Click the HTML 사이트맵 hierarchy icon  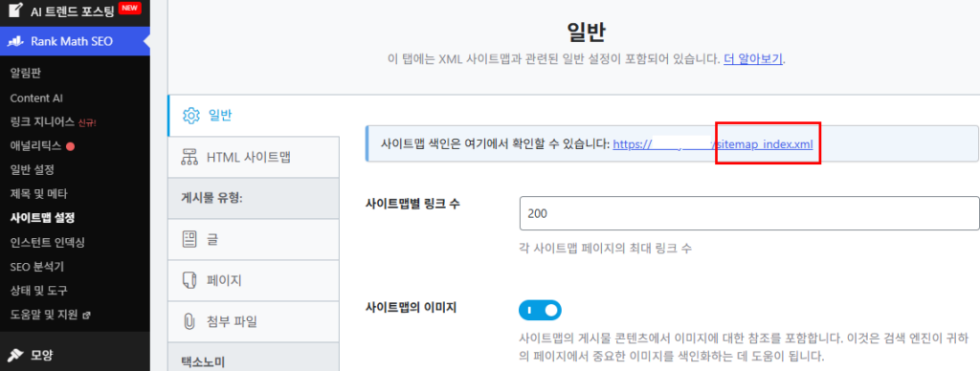coord(189,158)
